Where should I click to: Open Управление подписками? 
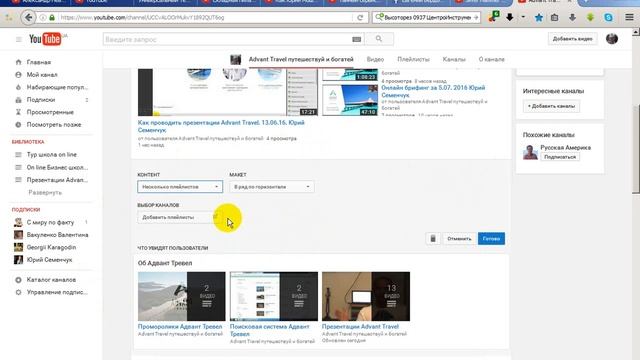point(57,292)
